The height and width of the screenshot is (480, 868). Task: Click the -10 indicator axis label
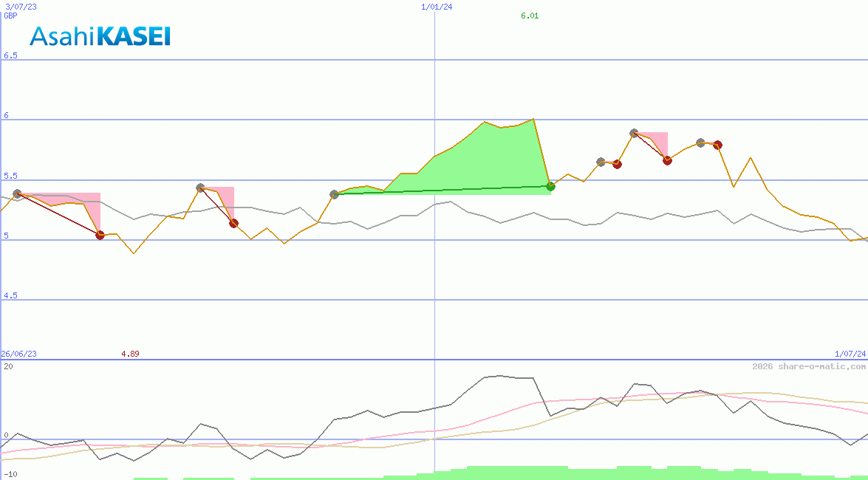coord(10,475)
